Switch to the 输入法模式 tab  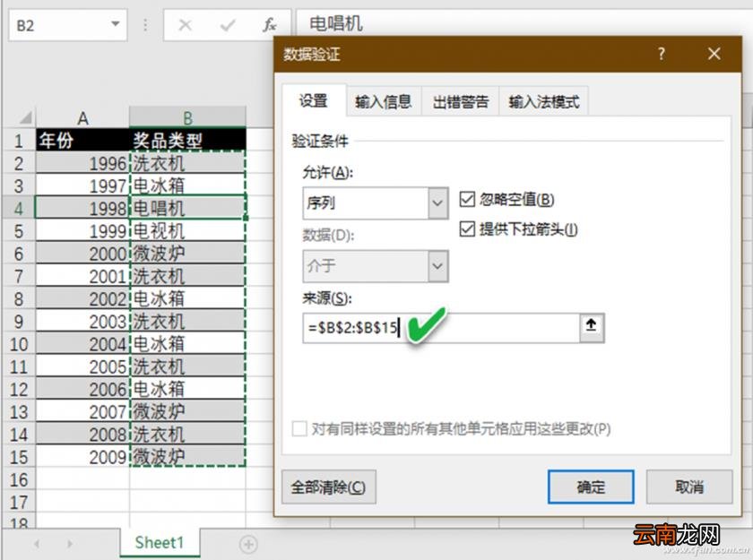(x=543, y=101)
